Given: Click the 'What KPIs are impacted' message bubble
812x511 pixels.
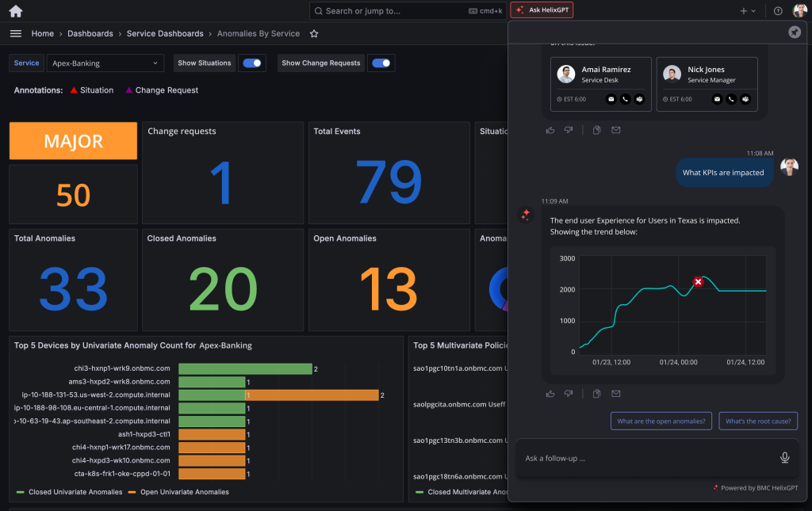Looking at the screenshot, I should click(x=723, y=173).
